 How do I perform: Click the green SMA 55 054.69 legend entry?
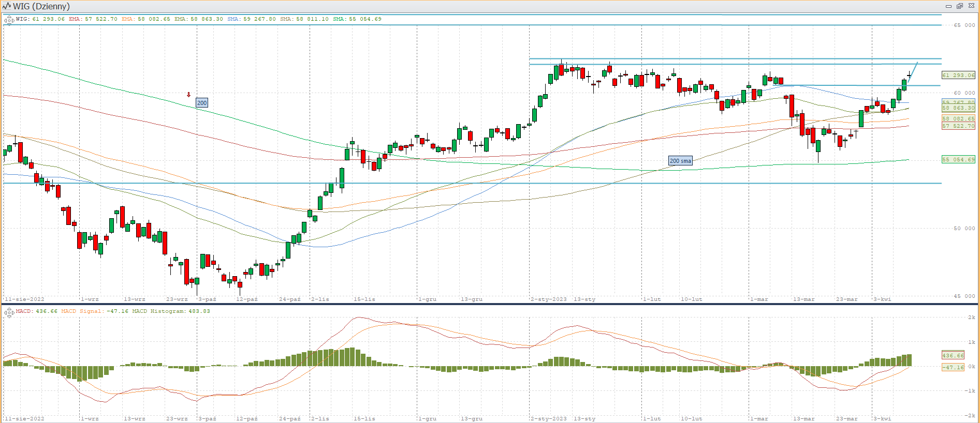click(x=357, y=19)
